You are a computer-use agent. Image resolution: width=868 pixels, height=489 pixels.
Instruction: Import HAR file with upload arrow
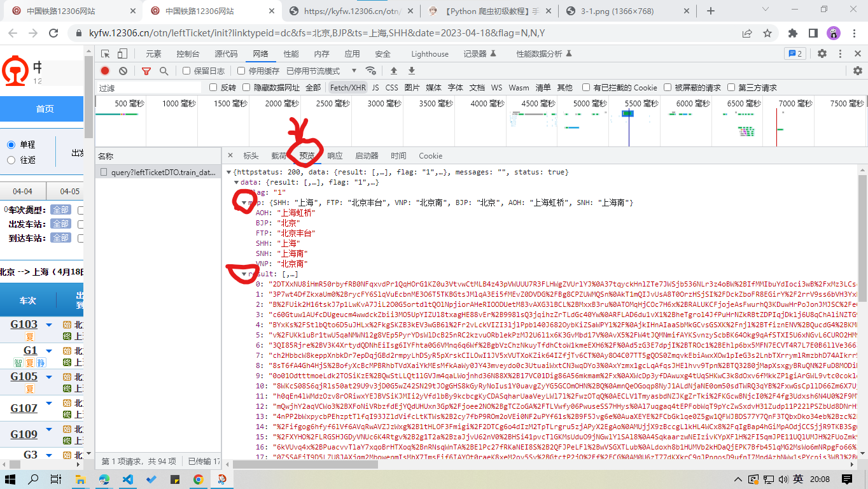pos(394,71)
